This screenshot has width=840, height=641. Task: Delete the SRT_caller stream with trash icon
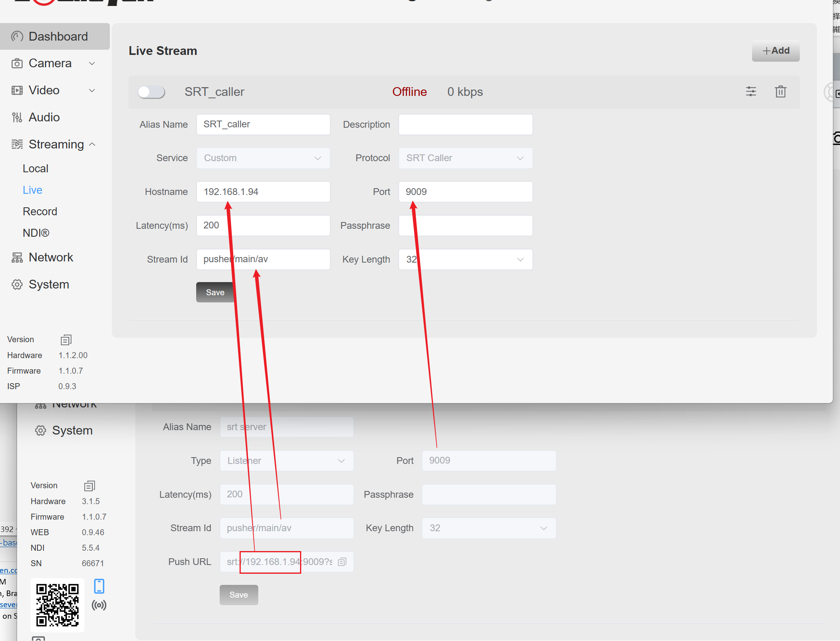click(780, 92)
